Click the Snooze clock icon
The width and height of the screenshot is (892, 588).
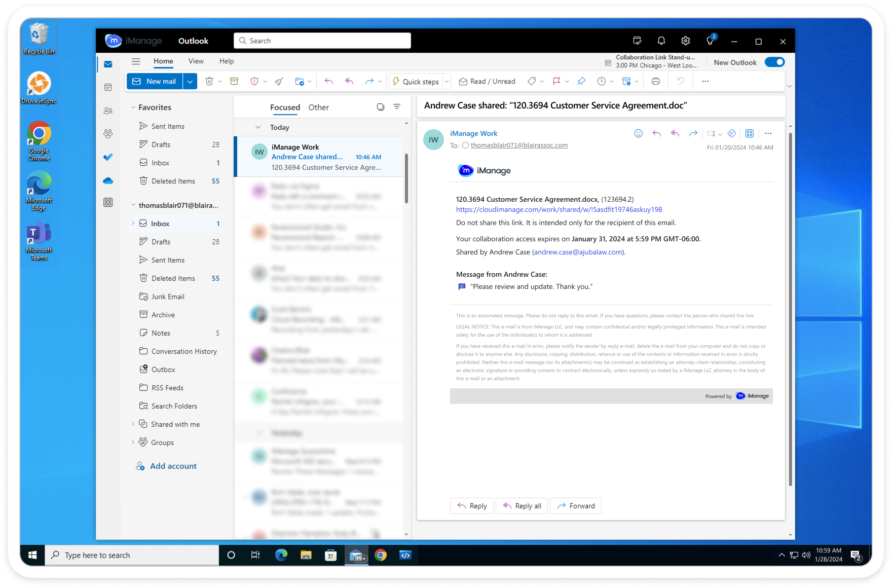(602, 81)
